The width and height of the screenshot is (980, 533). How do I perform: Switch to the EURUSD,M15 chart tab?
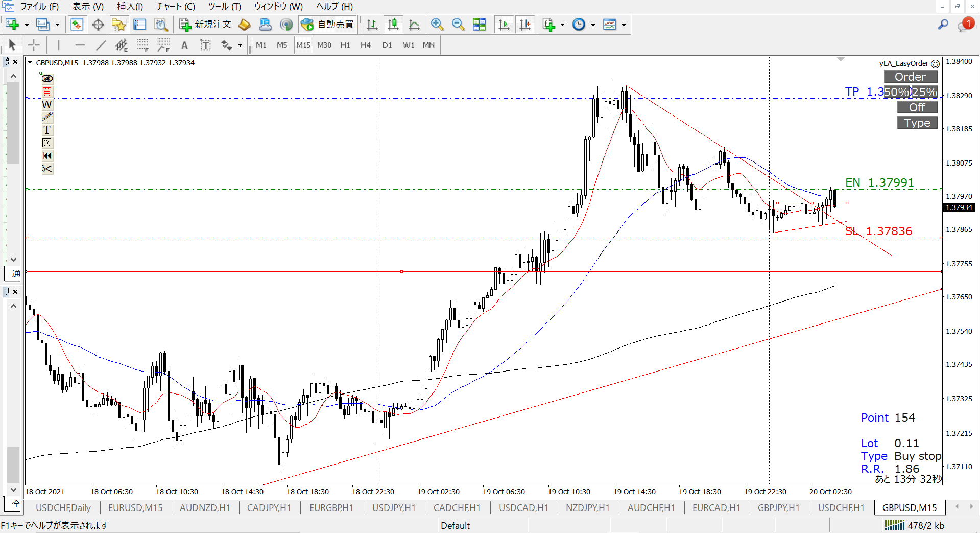135,507
